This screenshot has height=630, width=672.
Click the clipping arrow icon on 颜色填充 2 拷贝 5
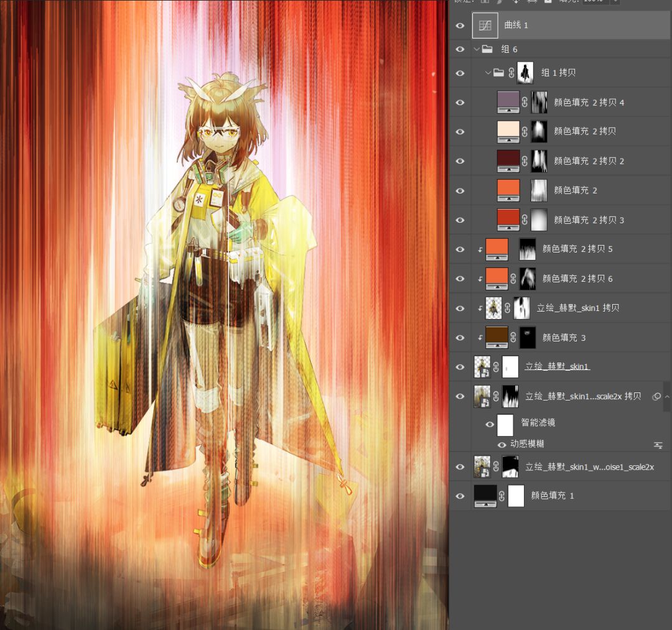pyautogui.click(x=480, y=249)
